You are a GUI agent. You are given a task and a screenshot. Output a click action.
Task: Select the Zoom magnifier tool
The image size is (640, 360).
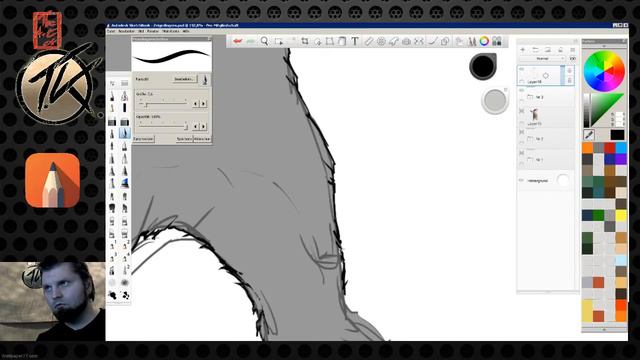(x=264, y=41)
